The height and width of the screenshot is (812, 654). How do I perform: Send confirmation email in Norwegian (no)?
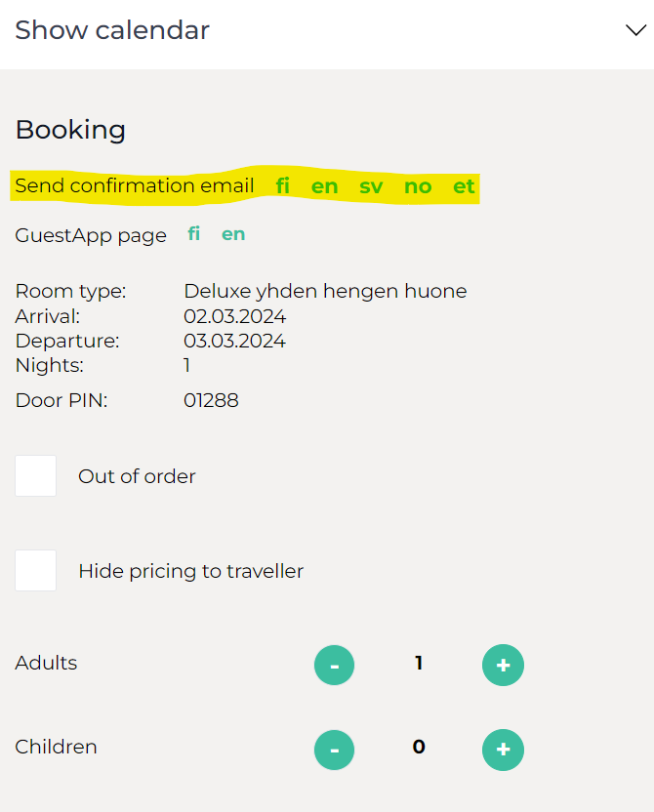pyautogui.click(x=418, y=186)
